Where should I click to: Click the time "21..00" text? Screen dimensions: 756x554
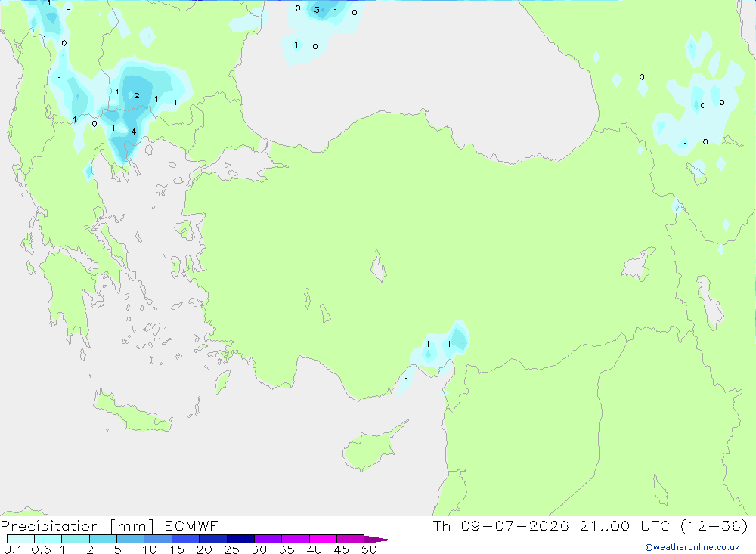tap(605, 525)
